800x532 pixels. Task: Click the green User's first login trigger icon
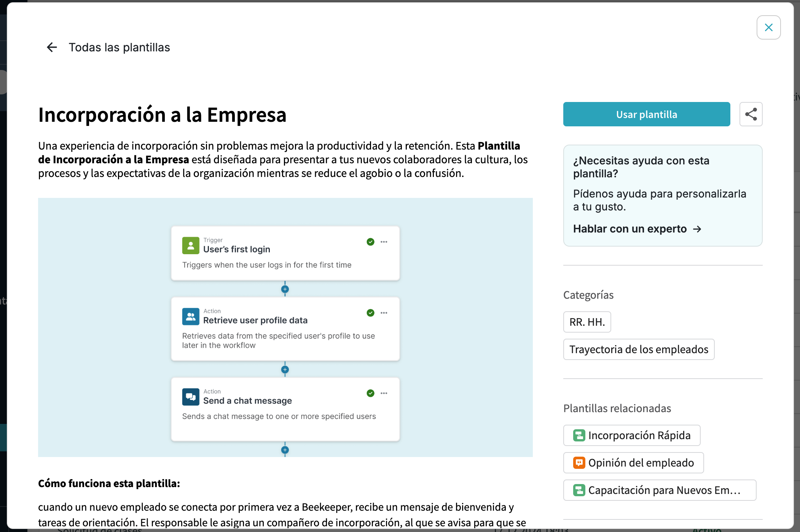click(191, 245)
